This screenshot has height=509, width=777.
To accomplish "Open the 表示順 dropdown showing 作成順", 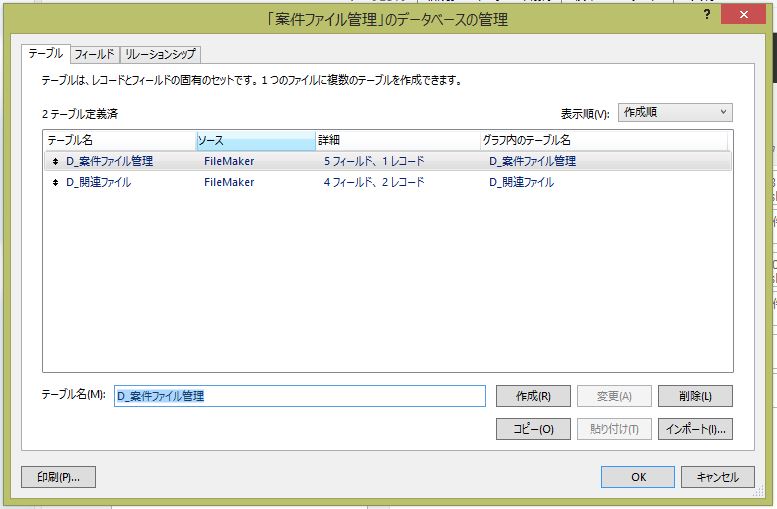I will click(x=675, y=113).
